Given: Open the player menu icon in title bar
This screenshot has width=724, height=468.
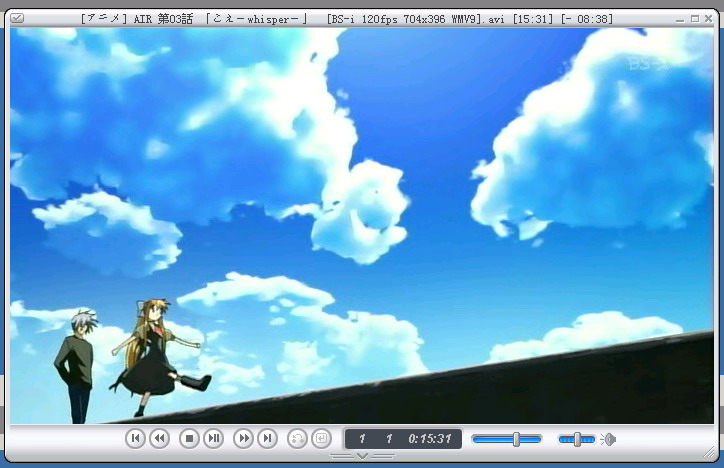Looking at the screenshot, I should pos(17,18).
